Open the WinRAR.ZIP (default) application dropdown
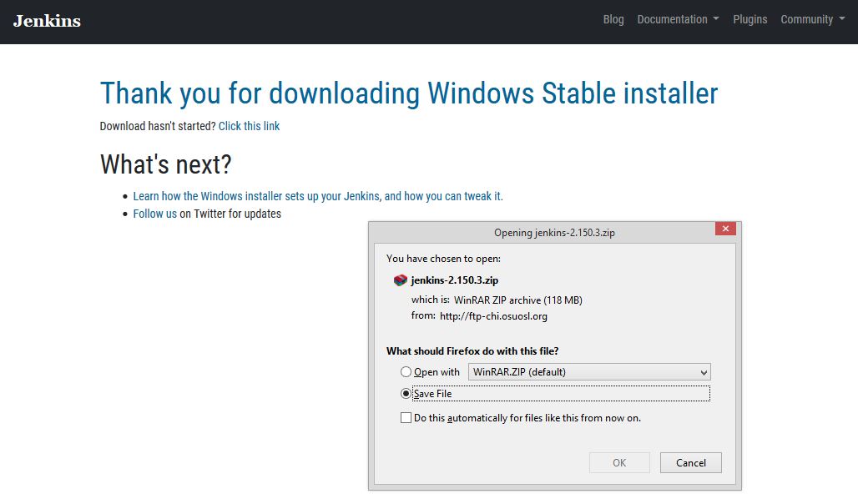 pyautogui.click(x=589, y=371)
